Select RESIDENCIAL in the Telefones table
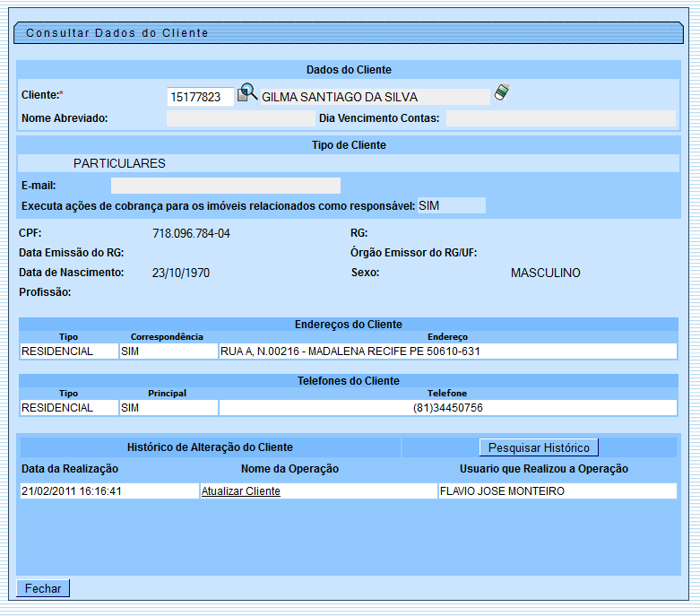Viewport: 700px width, 616px height. click(x=68, y=408)
